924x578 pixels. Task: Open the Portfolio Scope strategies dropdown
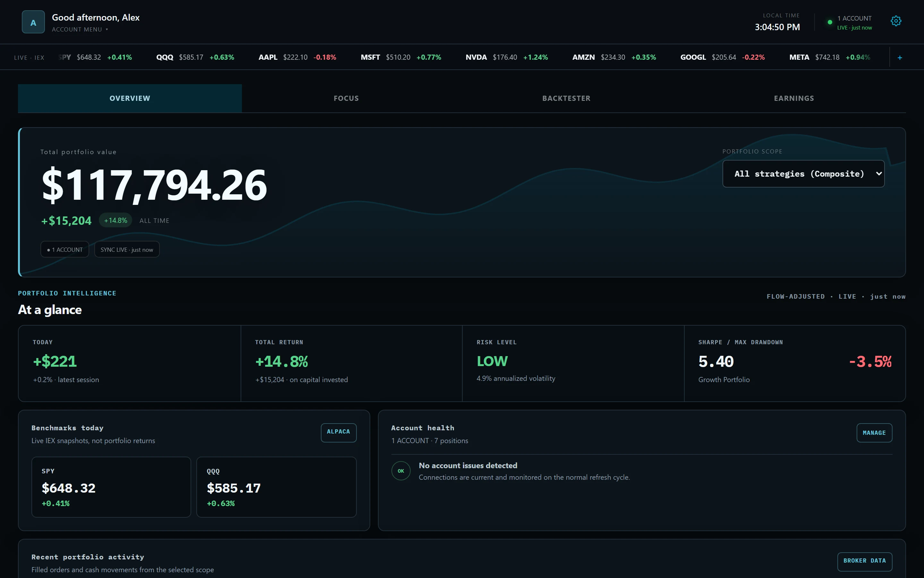[803, 173]
